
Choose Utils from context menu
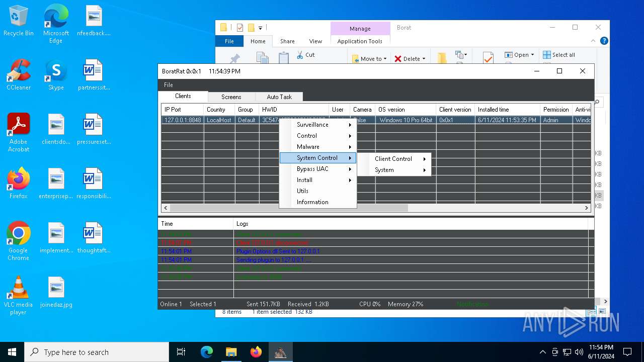(x=318, y=191)
